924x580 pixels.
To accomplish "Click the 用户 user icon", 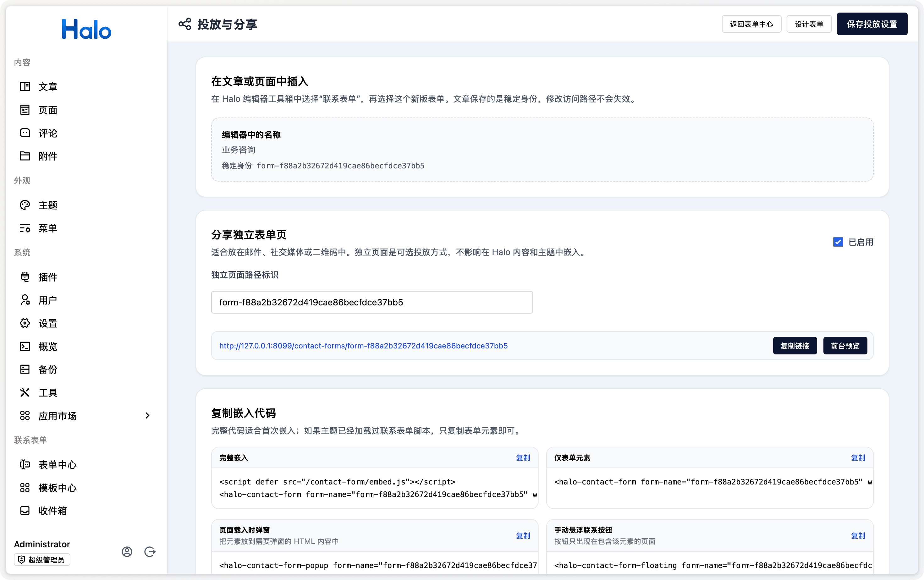I will click(25, 300).
